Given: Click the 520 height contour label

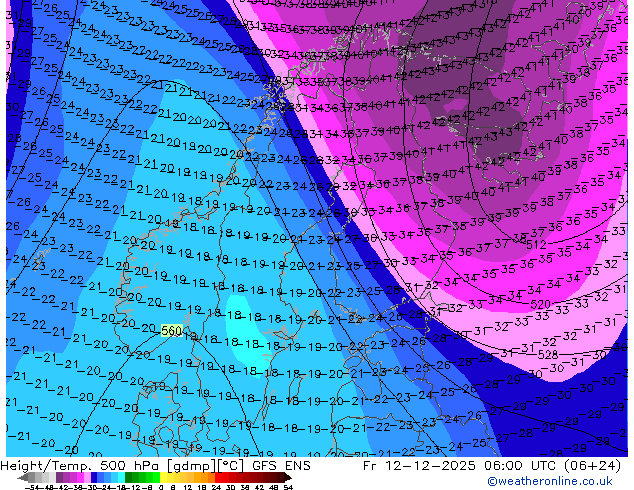Looking at the screenshot, I should (x=541, y=304).
